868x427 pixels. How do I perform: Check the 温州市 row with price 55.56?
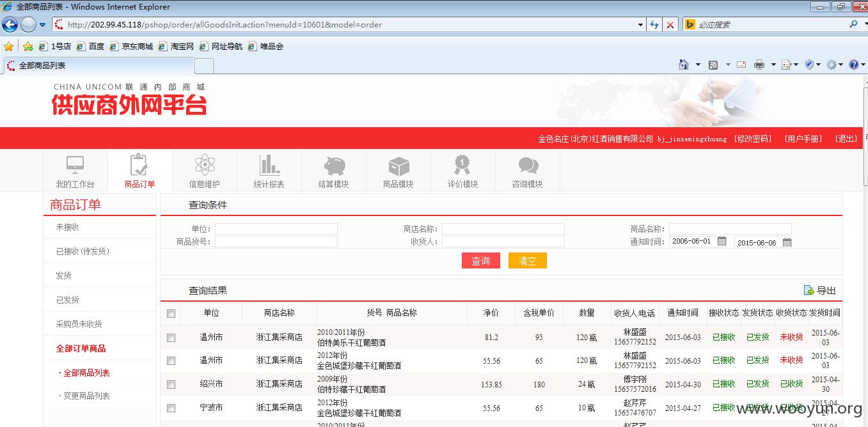click(x=171, y=361)
